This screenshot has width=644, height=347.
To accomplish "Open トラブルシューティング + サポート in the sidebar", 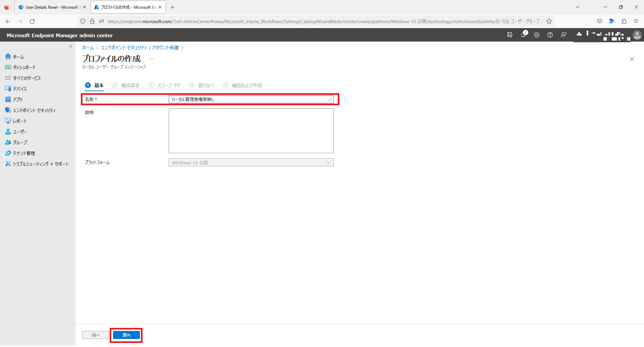I will click(37, 164).
